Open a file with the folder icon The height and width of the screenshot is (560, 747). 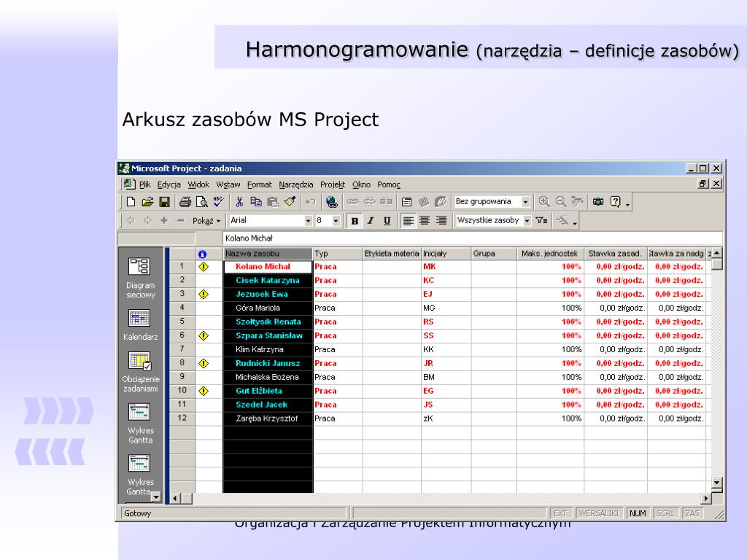coord(147,202)
